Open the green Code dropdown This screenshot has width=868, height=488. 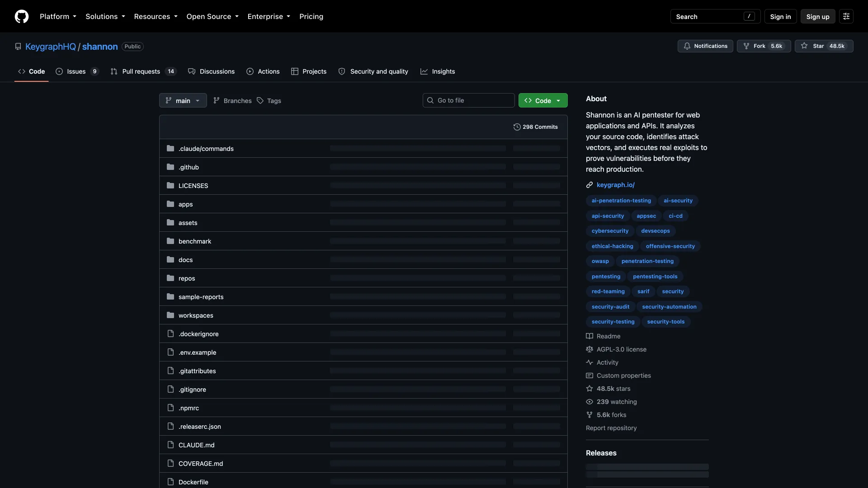pos(543,100)
